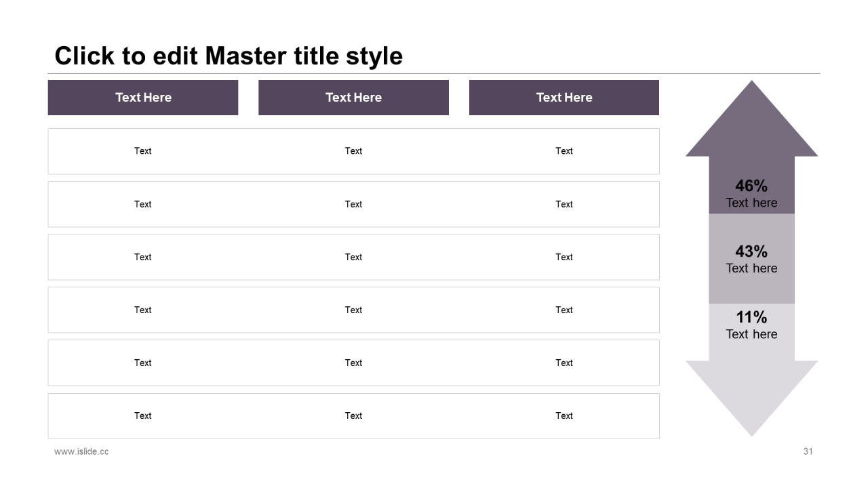Viewport: 868px width, 488px height.
Task: Click the 43% label in the arrow
Action: click(751, 251)
